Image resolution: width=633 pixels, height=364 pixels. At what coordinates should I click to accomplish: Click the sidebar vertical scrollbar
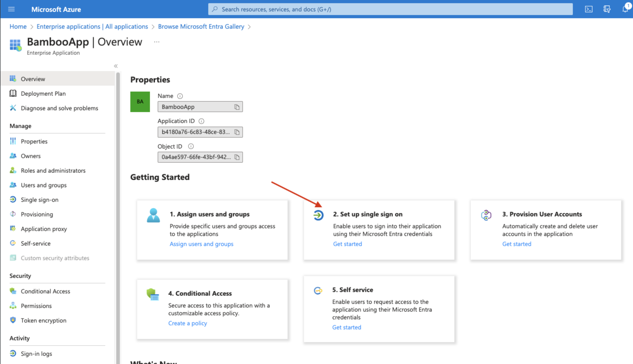[x=118, y=218]
